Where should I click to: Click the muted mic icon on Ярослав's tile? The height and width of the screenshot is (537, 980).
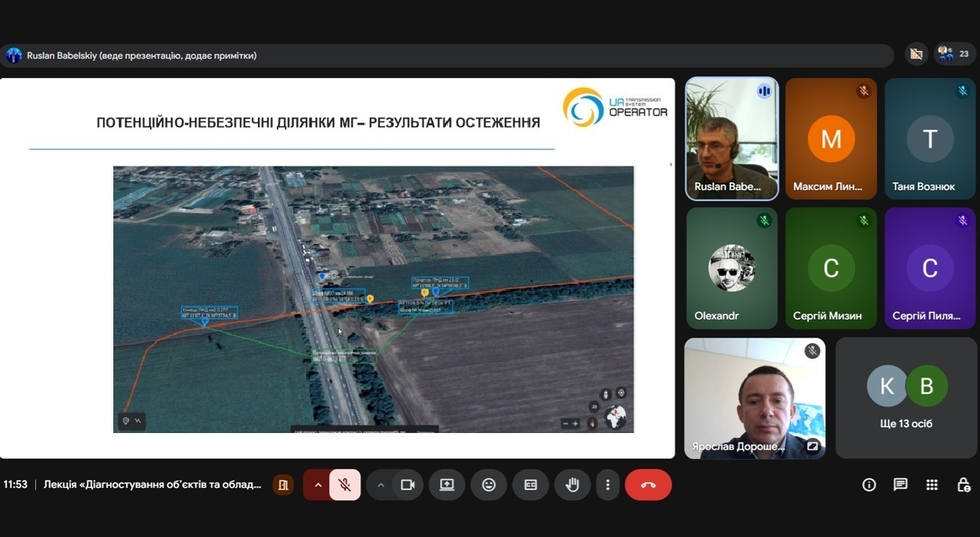(813, 351)
